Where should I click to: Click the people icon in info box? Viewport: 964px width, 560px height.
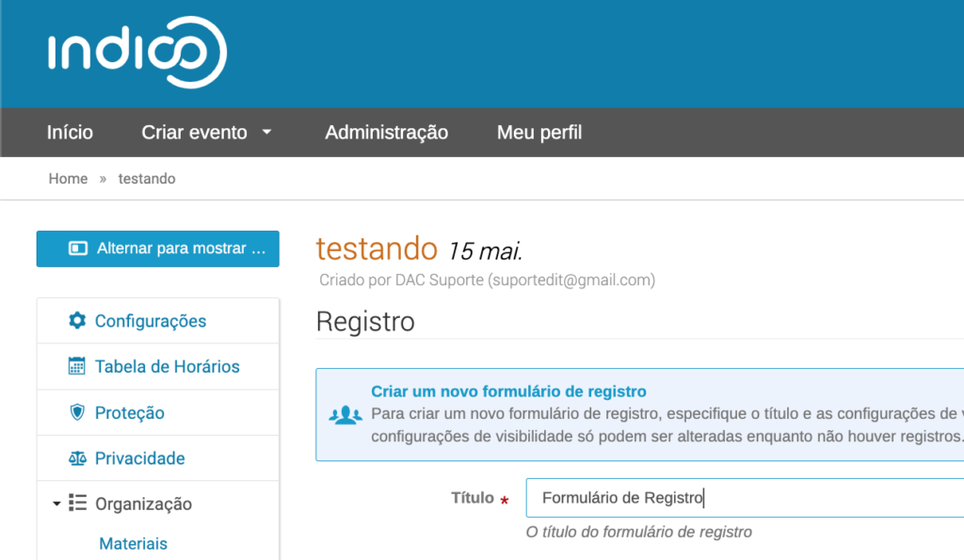[x=345, y=416]
